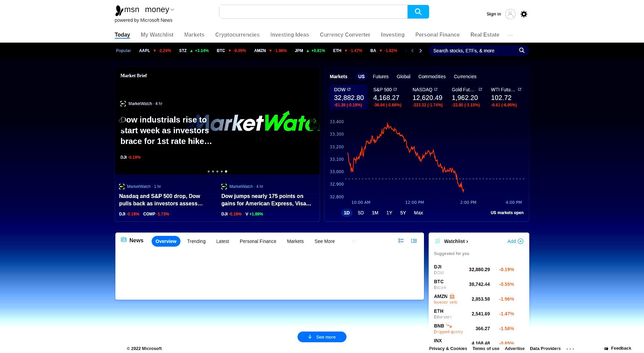Click the News section newspaper icon
This screenshot has height=353, width=644.
[x=124, y=240]
